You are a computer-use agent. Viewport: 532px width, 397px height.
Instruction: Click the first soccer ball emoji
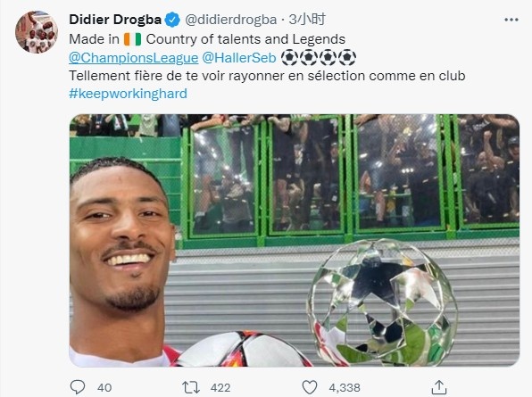pyautogui.click(x=289, y=58)
